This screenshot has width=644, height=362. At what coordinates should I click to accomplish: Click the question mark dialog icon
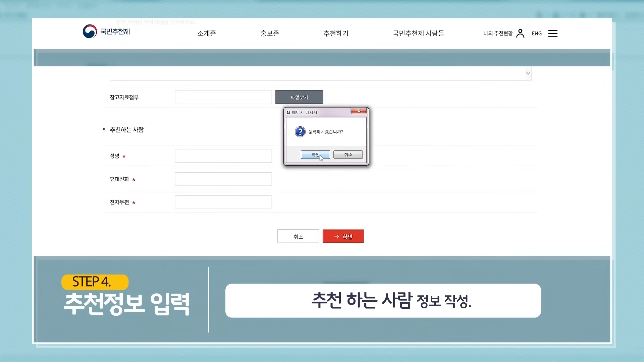pyautogui.click(x=300, y=132)
